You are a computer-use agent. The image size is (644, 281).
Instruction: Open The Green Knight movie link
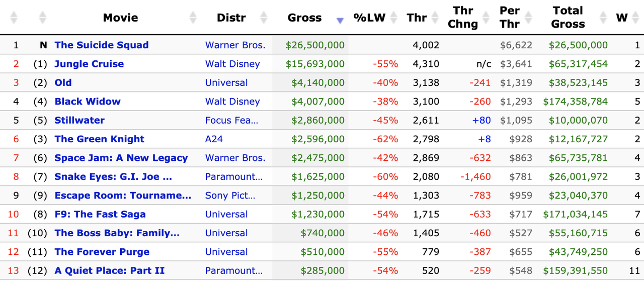[99, 139]
